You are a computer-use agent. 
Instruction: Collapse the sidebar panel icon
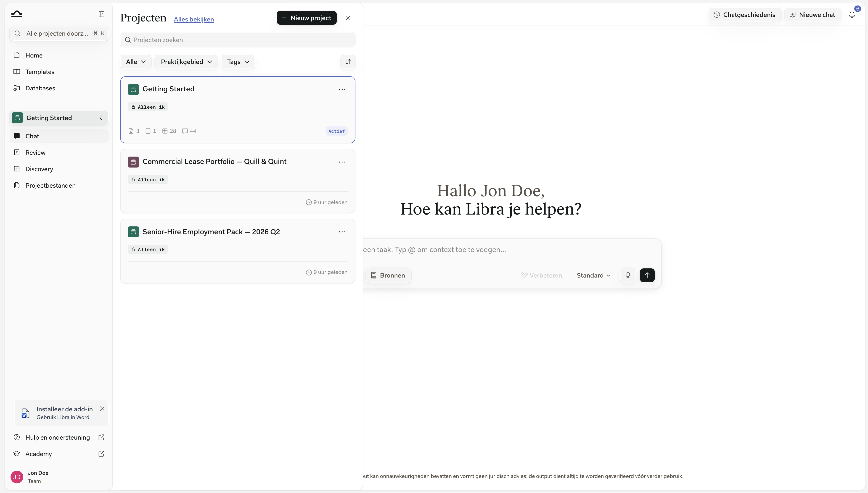[x=101, y=14]
